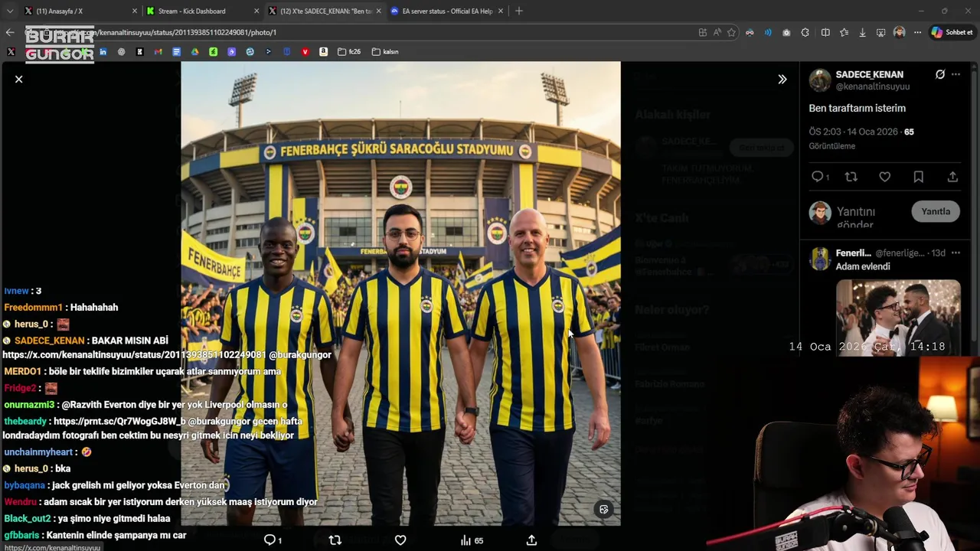This screenshot has height=551, width=980.
Task: Open more options on Fenerli reply
Action: 955,253
